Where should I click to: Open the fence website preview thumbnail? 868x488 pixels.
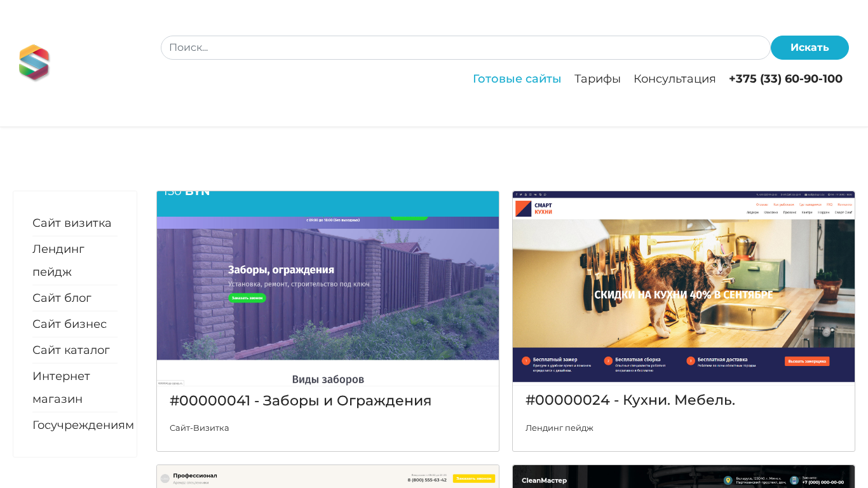328,288
